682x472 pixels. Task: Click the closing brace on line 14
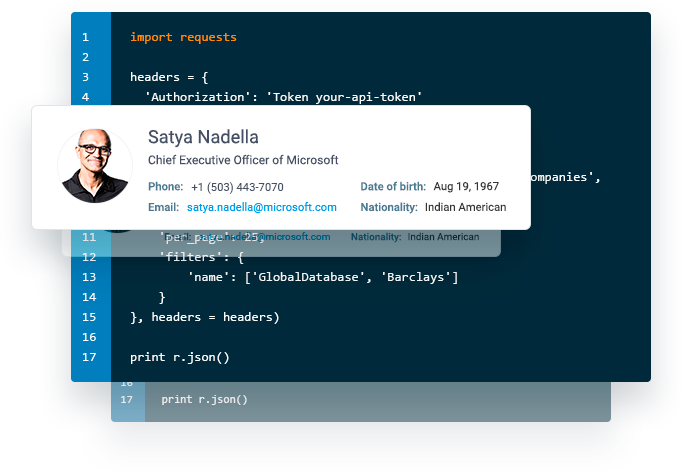[x=162, y=297]
